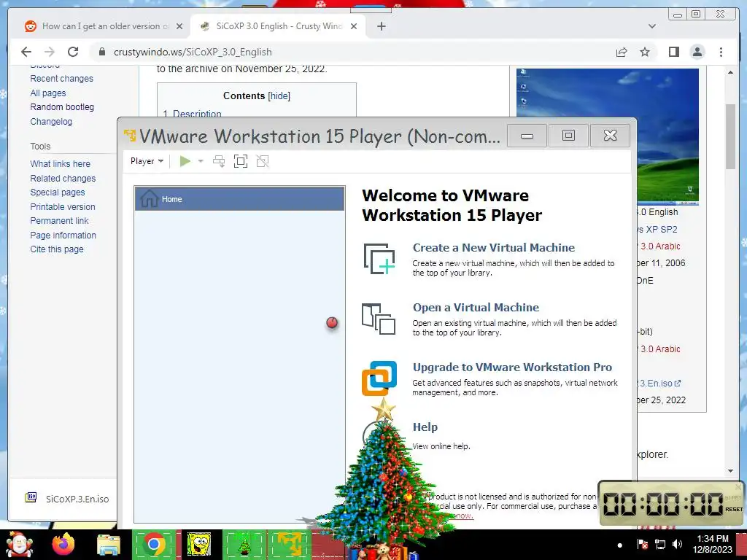Screen dimensions: 747x560
Task: Click the page scrollbar up arrow
Action: [x=730, y=72]
